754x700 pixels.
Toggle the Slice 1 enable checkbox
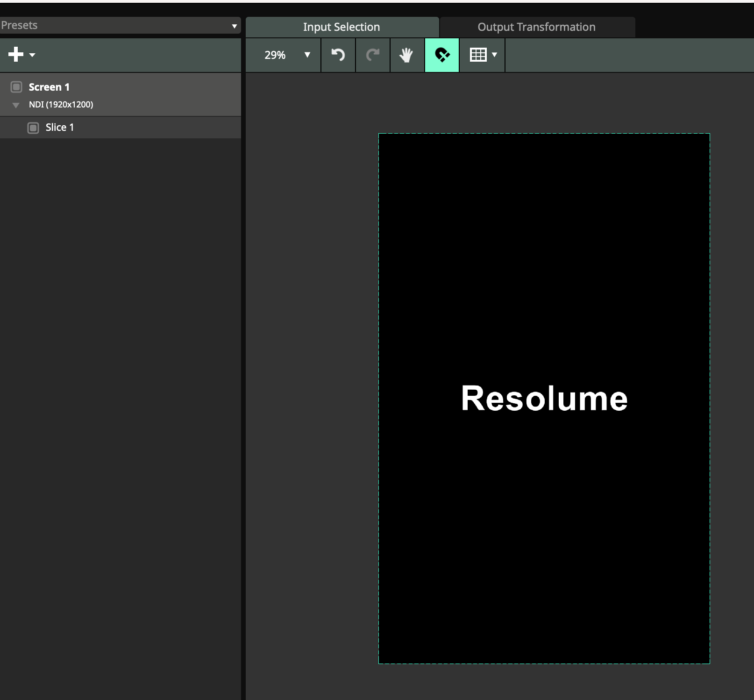coord(33,128)
